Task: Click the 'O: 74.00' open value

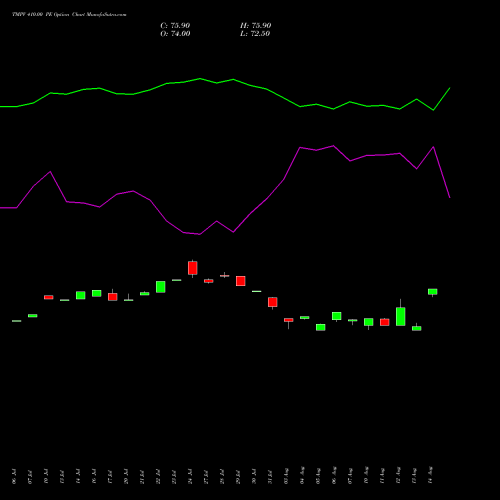Action: pos(175,34)
